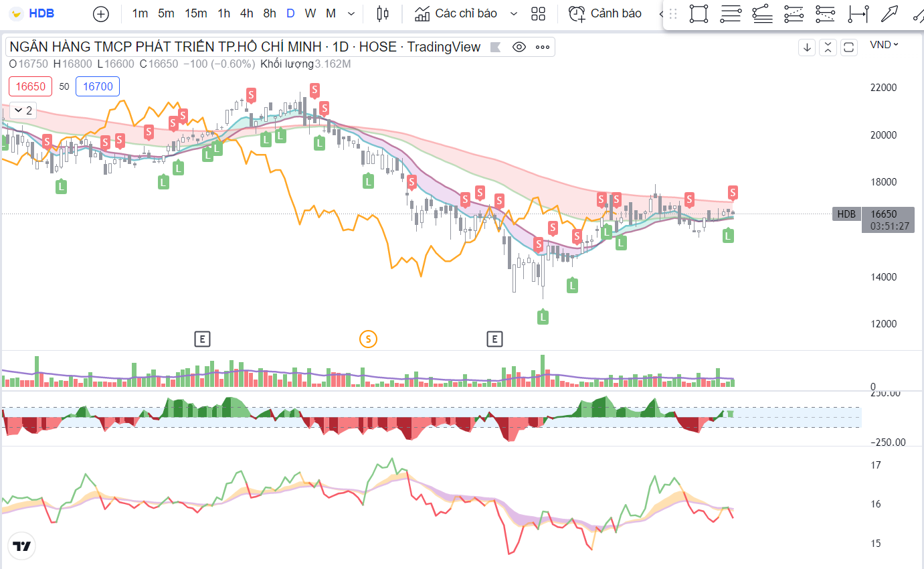The height and width of the screenshot is (569, 924).
Task: Switch to the 1h timeframe
Action: point(224,13)
